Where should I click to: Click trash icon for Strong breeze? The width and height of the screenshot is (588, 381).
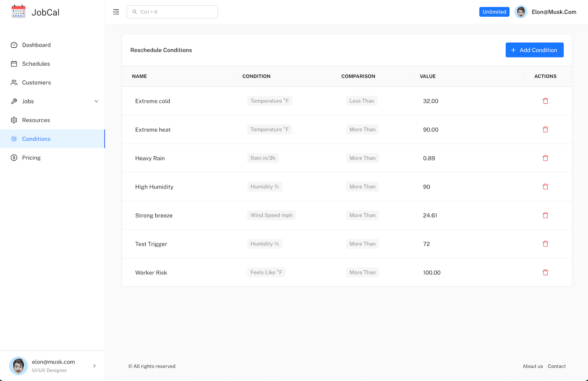point(545,215)
